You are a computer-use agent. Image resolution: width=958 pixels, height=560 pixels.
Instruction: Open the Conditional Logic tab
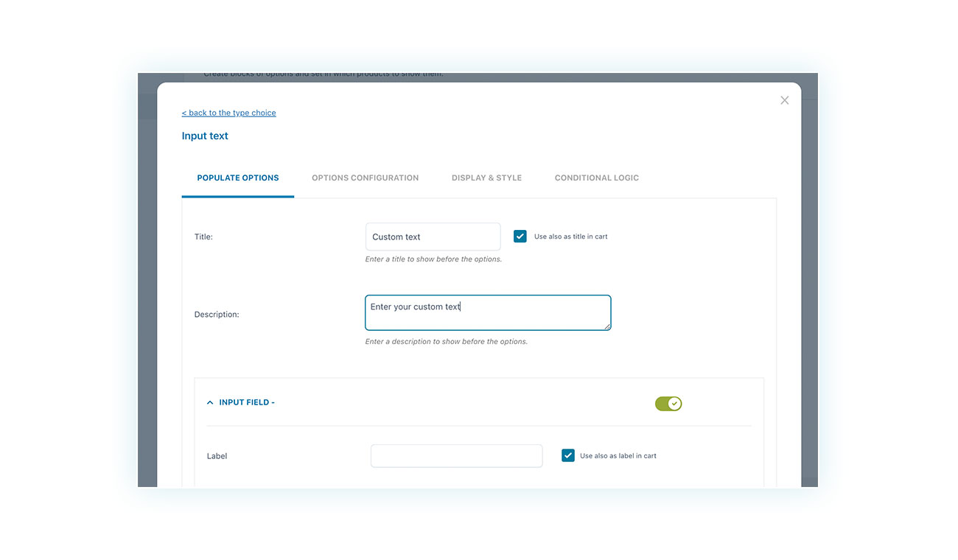(x=596, y=178)
